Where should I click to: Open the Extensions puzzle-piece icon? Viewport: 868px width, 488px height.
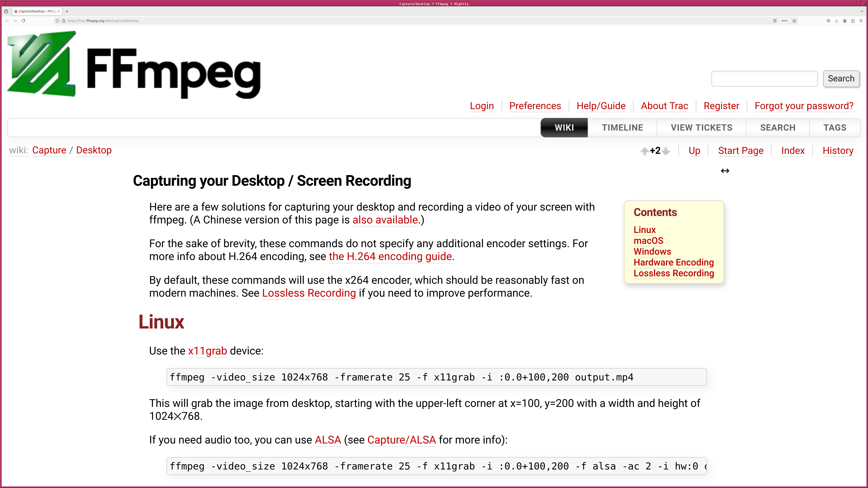pyautogui.click(x=853, y=21)
